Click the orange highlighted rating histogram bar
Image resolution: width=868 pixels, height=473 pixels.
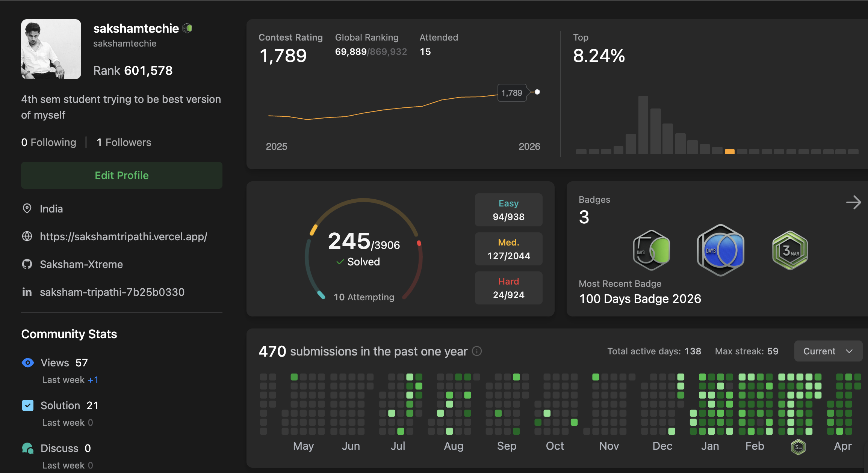tap(730, 152)
